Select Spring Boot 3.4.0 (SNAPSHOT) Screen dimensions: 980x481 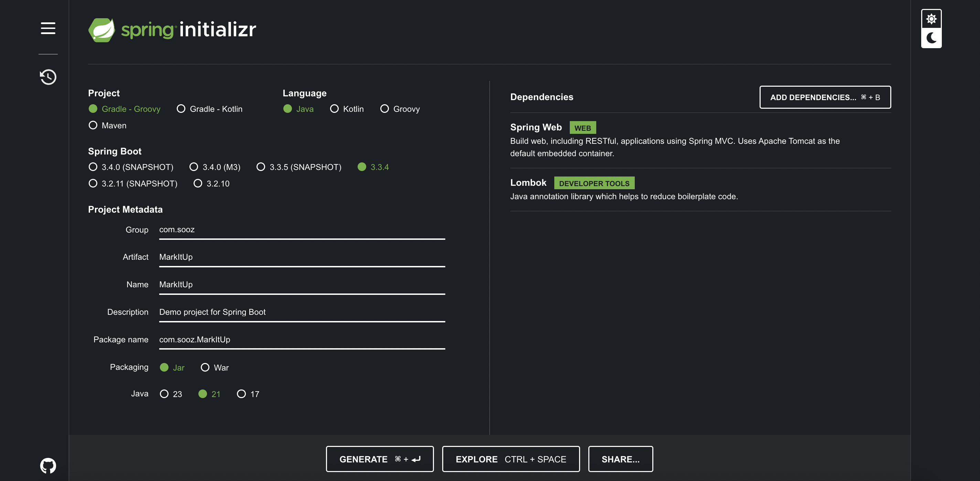131,167
